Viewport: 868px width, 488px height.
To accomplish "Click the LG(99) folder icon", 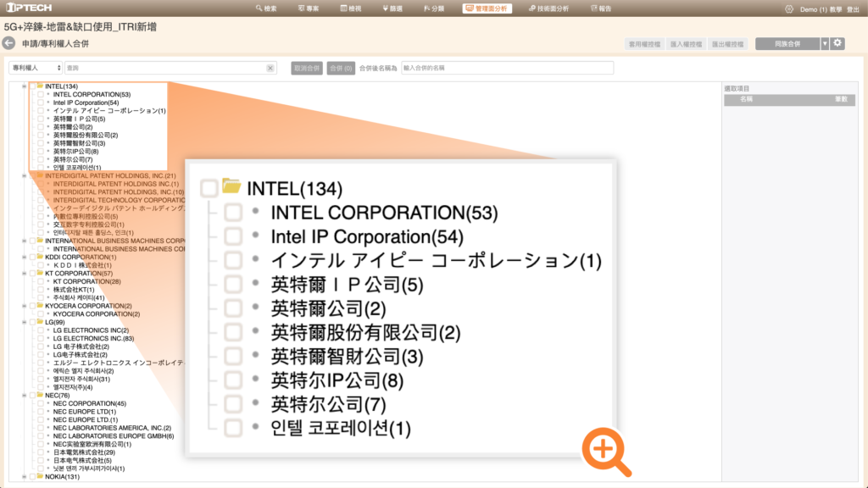I will point(40,321).
